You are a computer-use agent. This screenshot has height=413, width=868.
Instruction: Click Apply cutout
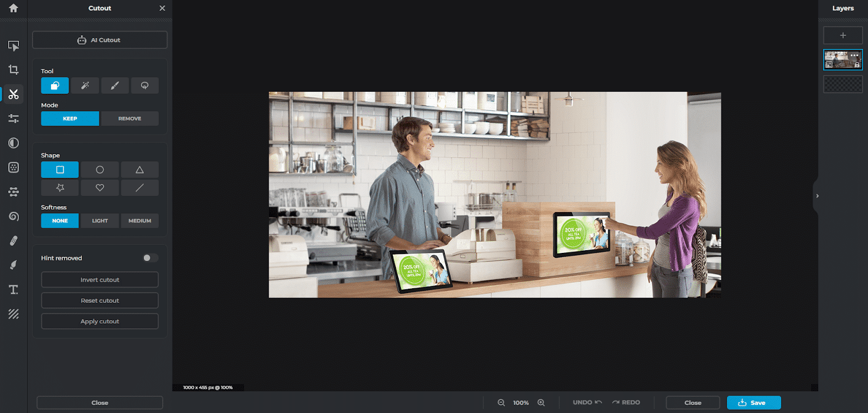pyautogui.click(x=100, y=321)
